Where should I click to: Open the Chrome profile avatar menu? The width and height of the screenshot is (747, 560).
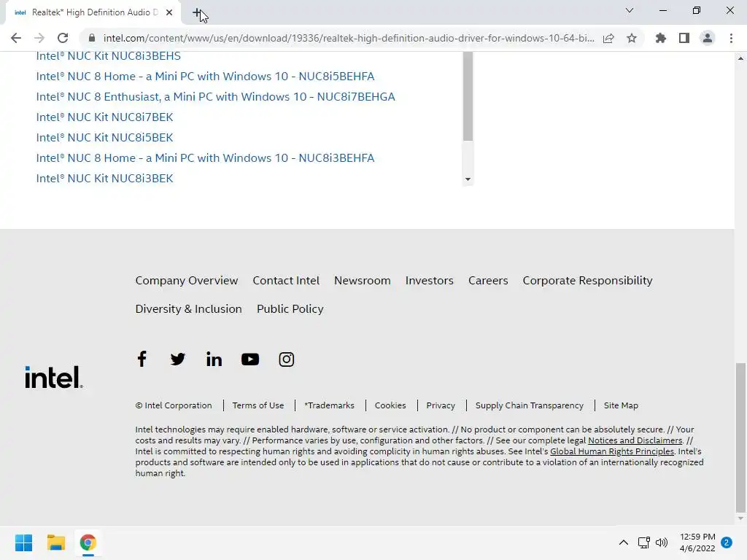coord(708,38)
